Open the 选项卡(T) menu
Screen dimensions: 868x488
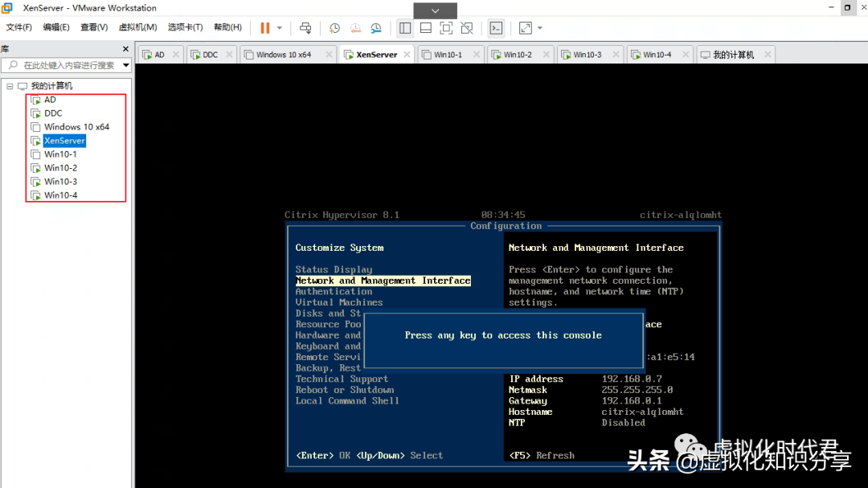coord(186,27)
